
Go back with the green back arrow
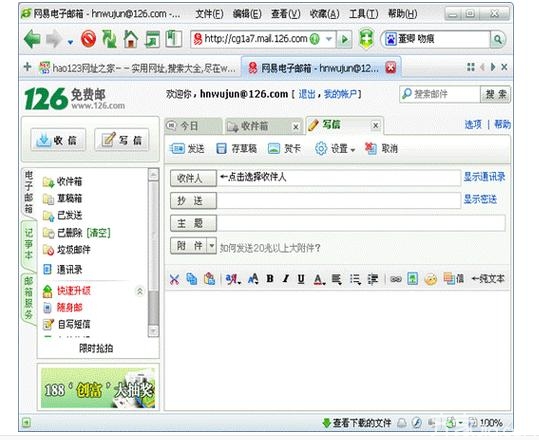click(x=33, y=39)
